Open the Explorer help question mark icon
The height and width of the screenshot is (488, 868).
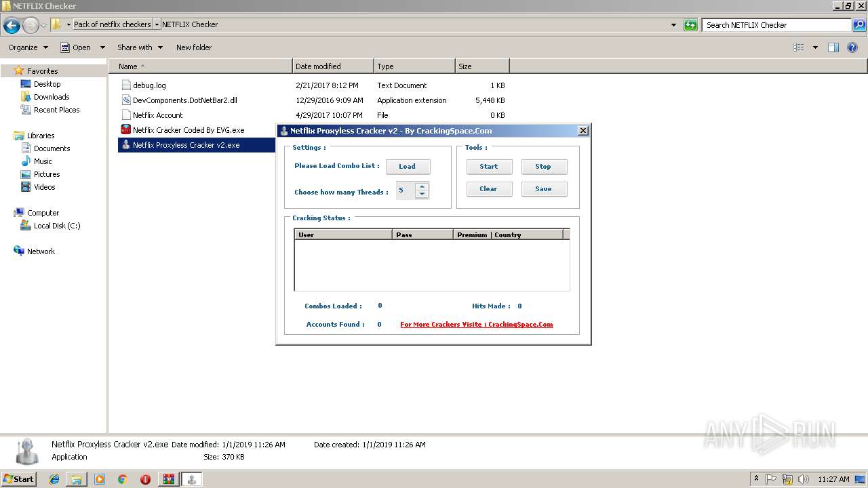pyautogui.click(x=852, y=47)
